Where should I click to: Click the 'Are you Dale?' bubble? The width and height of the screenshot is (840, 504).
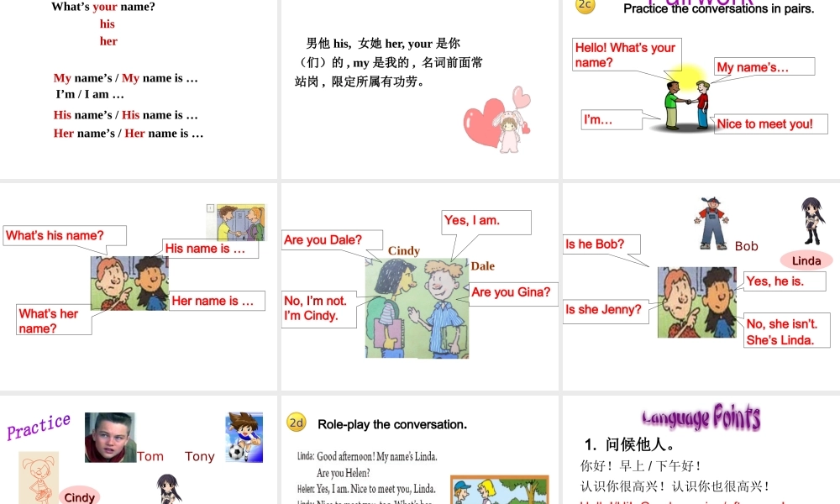332,240
